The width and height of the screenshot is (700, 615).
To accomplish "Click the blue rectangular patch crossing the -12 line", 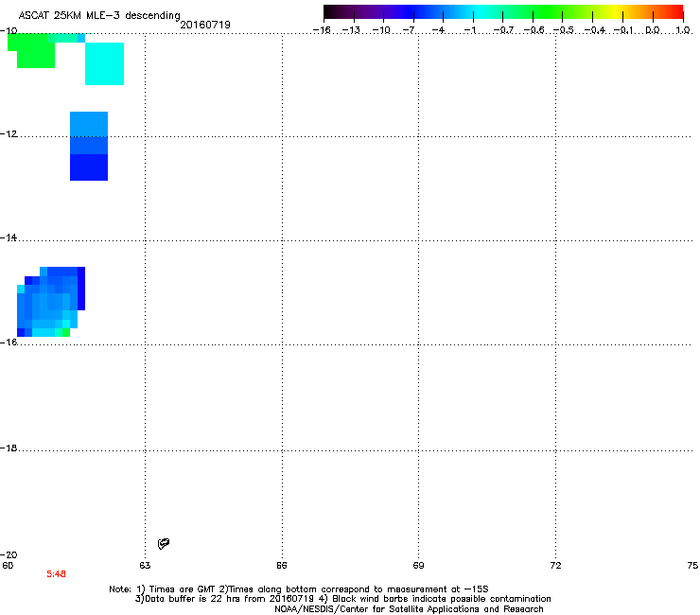I will point(89,146).
